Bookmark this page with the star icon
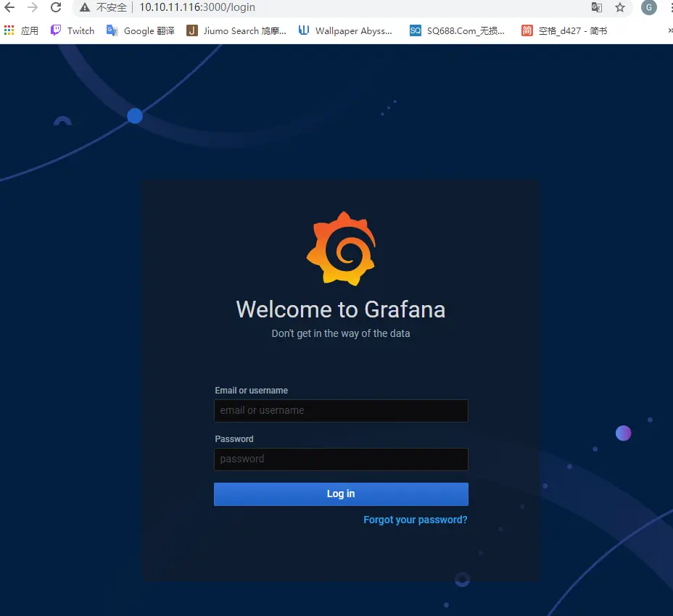 [620, 8]
